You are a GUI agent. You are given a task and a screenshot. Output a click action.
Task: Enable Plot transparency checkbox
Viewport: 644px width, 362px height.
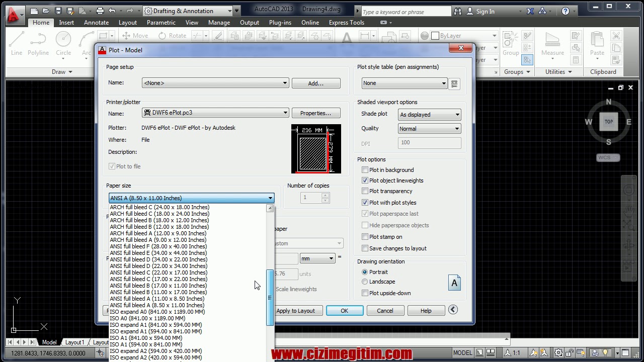point(365,191)
